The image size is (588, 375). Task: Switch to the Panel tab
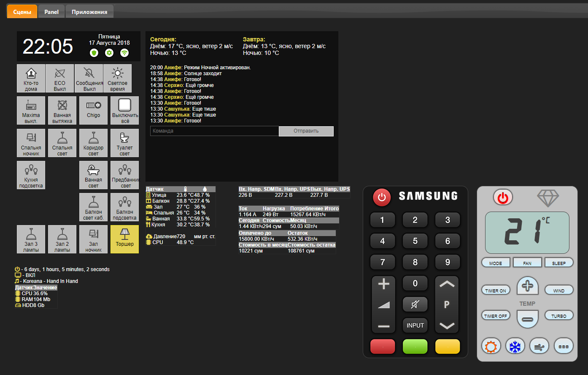[51, 12]
